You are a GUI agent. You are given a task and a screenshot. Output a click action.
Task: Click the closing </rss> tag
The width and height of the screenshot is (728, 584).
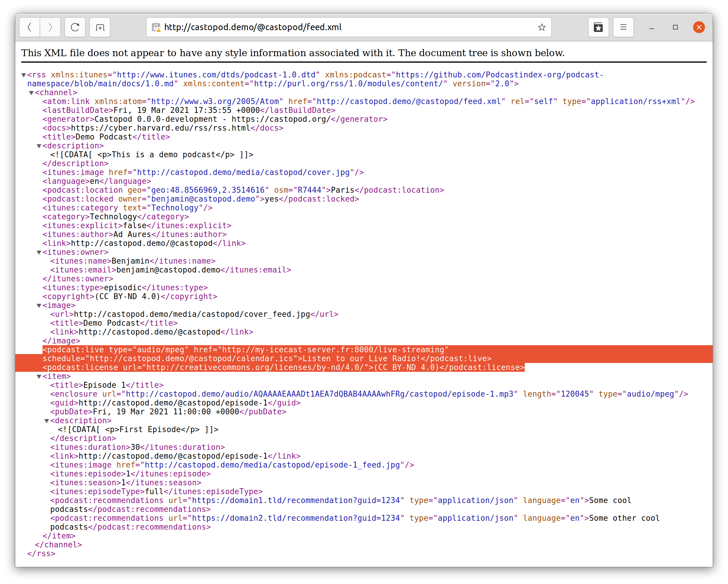coord(41,554)
